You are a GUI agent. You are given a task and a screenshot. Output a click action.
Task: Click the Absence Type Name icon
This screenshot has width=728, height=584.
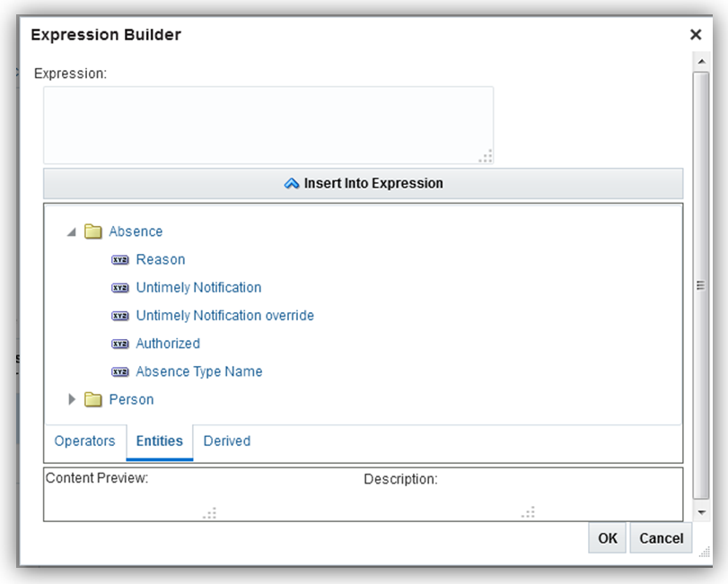[120, 371]
